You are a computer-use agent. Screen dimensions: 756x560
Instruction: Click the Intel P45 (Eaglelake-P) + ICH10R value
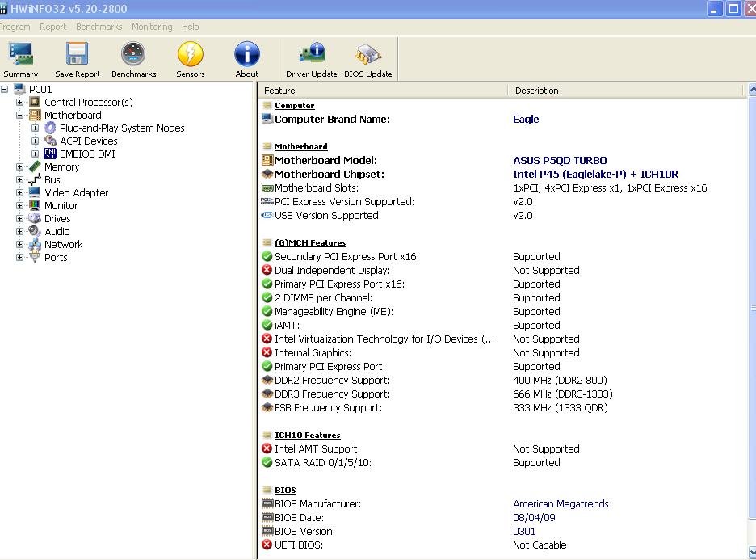pyautogui.click(x=595, y=174)
